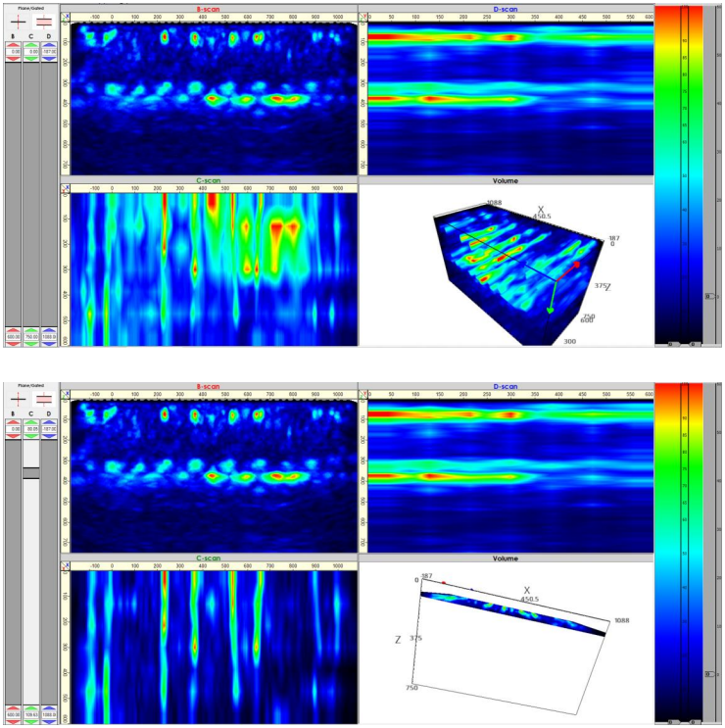Increase C start value, upper panel green up arrow
725x728 pixels.
31,45
